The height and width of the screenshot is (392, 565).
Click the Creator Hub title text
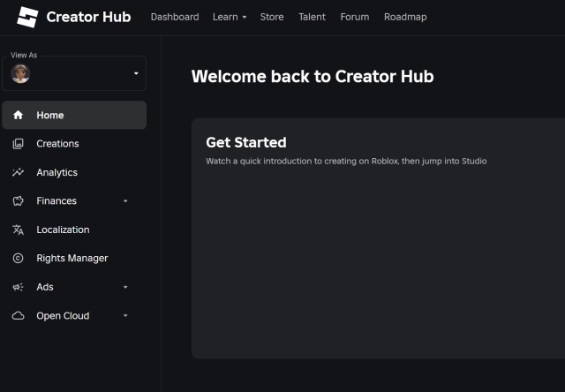pos(88,17)
